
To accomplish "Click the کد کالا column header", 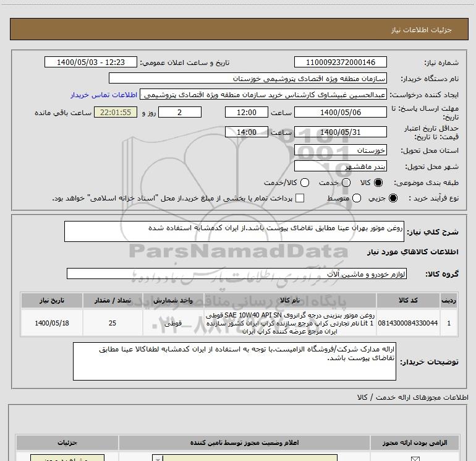I will click(x=408, y=300).
